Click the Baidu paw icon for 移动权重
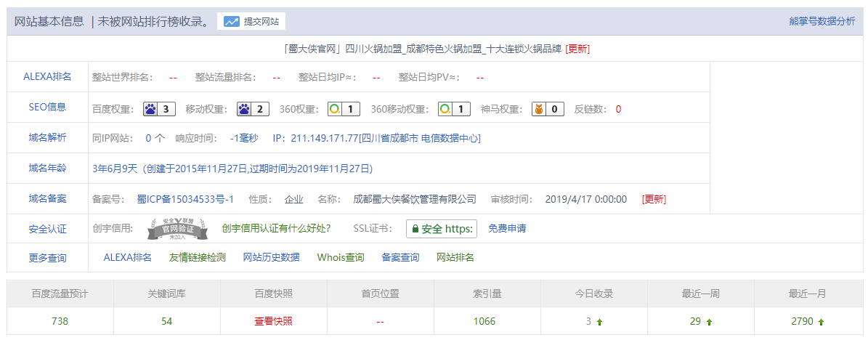Image resolution: width=868 pixels, height=340 pixels. [244, 109]
